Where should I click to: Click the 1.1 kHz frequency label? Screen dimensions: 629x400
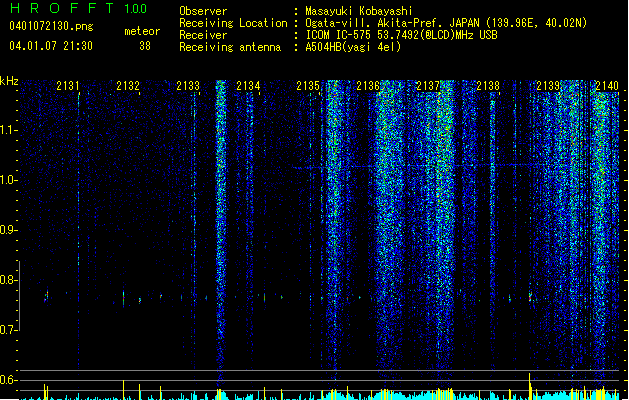click(9, 130)
